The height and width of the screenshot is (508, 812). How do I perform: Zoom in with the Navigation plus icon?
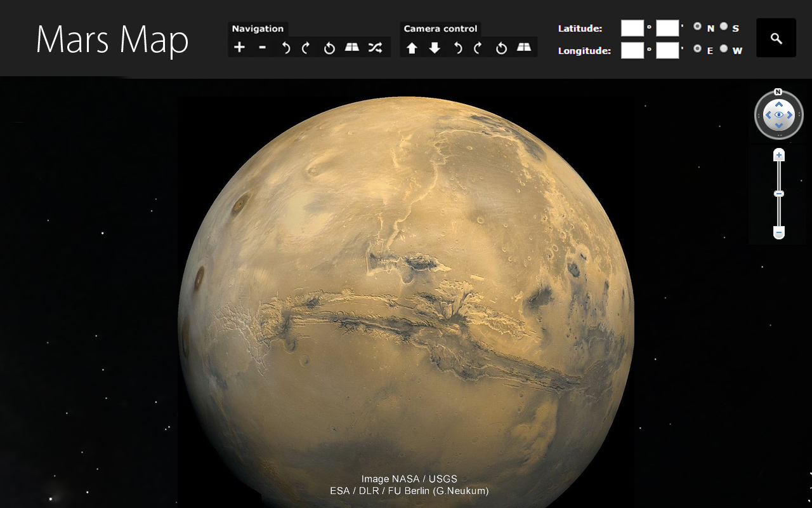[x=239, y=47]
